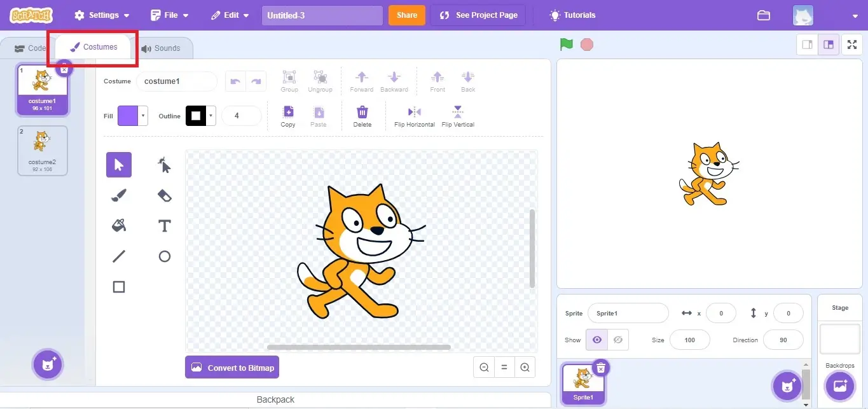Image resolution: width=868 pixels, height=409 pixels.
Task: Click the costume name field
Action: [x=177, y=81]
